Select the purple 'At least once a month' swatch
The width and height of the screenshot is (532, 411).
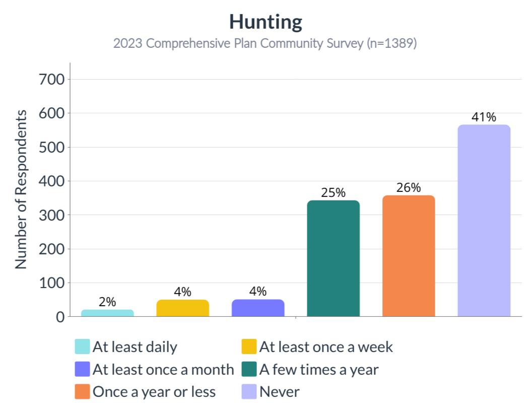point(82,369)
